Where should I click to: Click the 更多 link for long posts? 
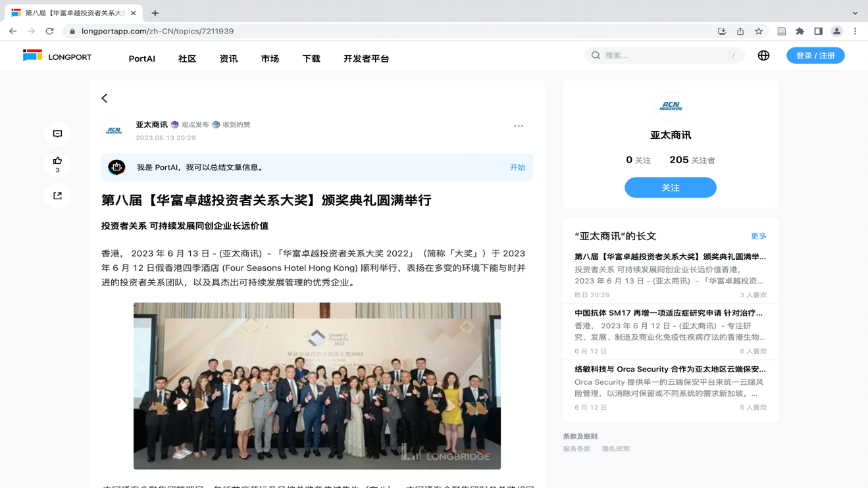759,236
